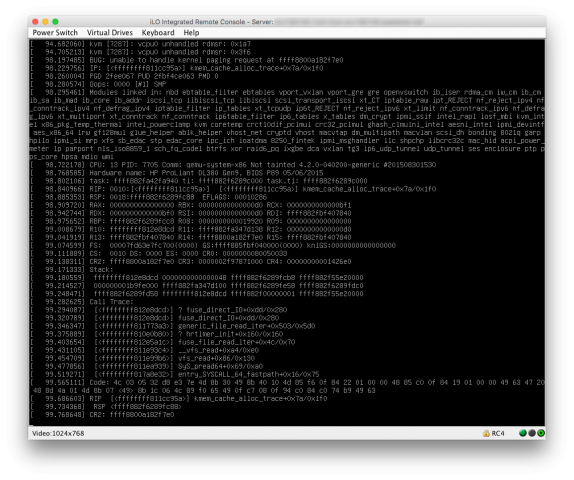The width and height of the screenshot is (574, 480).
Task: Click the green server health status indicator
Action: tap(523, 433)
